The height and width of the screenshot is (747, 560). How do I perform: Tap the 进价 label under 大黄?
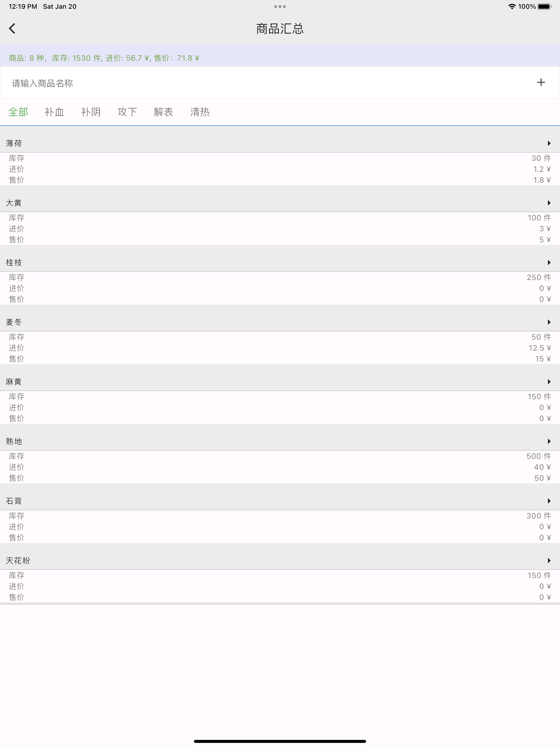(x=17, y=229)
